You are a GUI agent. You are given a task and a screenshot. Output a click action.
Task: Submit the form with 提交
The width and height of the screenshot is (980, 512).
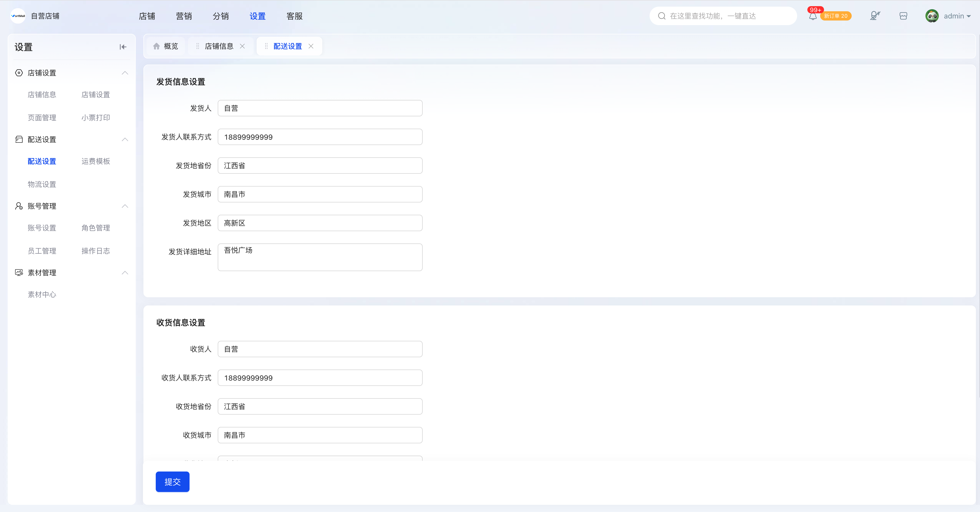(172, 482)
